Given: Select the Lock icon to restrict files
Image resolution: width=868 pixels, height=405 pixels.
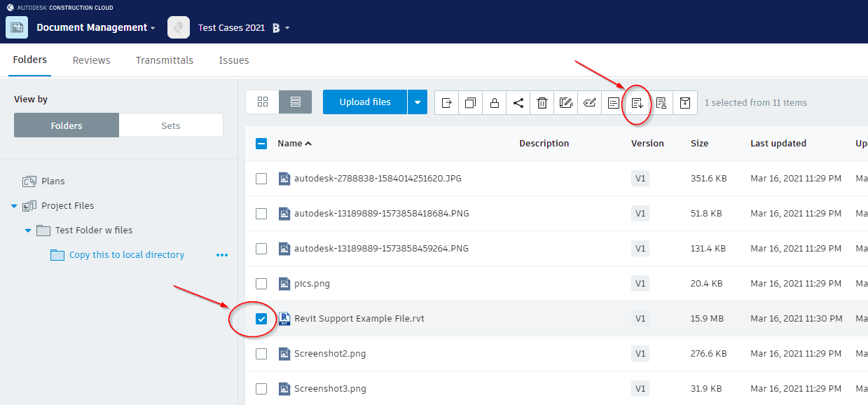Looking at the screenshot, I should tap(494, 102).
